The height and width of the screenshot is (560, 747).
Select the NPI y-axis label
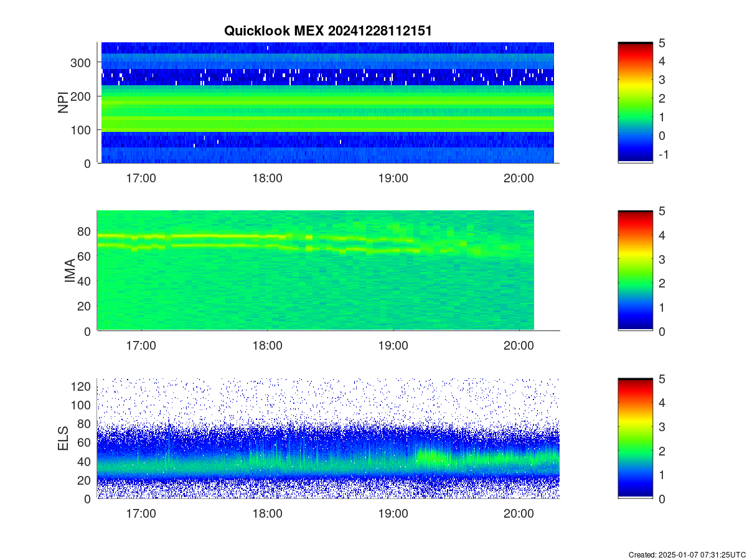(x=63, y=103)
